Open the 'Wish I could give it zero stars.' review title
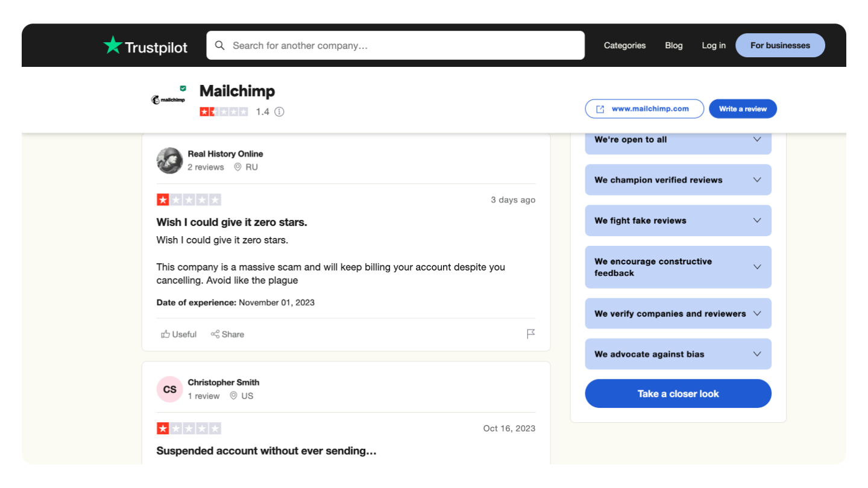This screenshot has width=868, height=488. pos(232,222)
